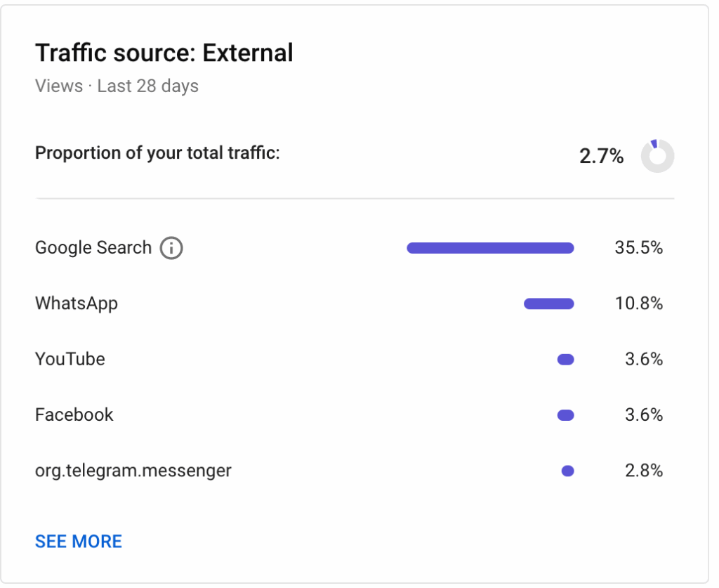This screenshot has width=719, height=588.
Task: Click the telegram messenger traffic dot
Action: 567,471
